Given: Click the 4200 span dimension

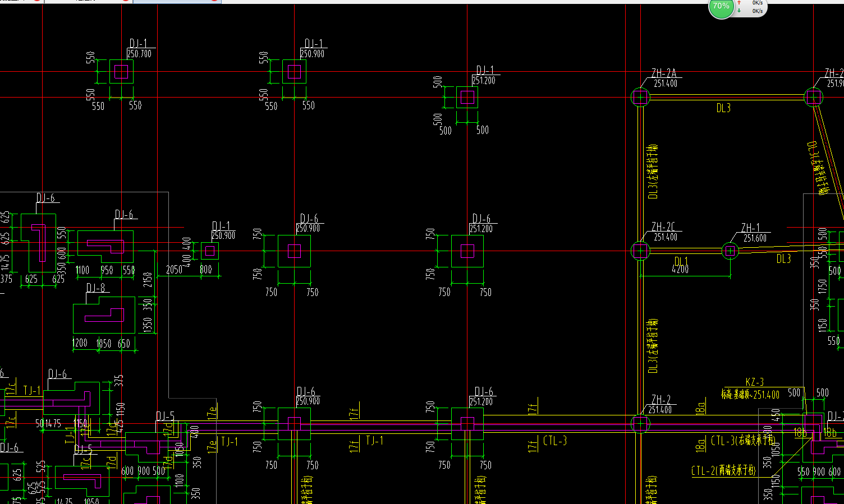Looking at the screenshot, I should click(680, 270).
